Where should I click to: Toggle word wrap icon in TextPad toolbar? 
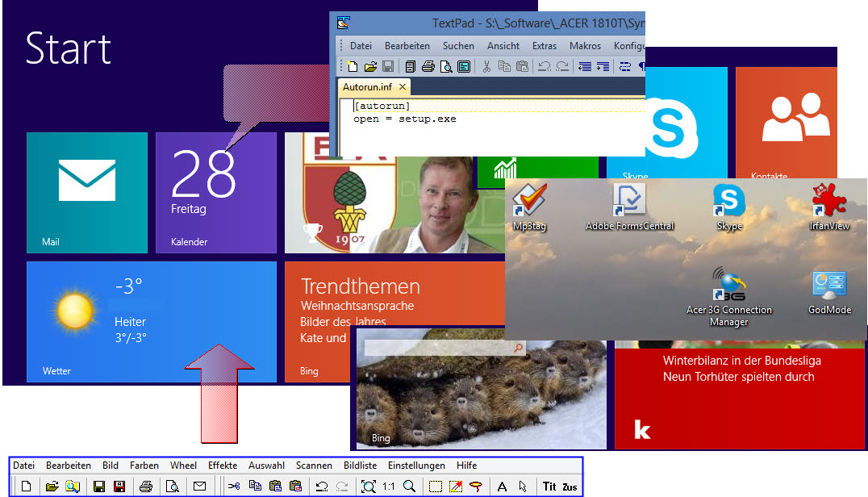625,67
